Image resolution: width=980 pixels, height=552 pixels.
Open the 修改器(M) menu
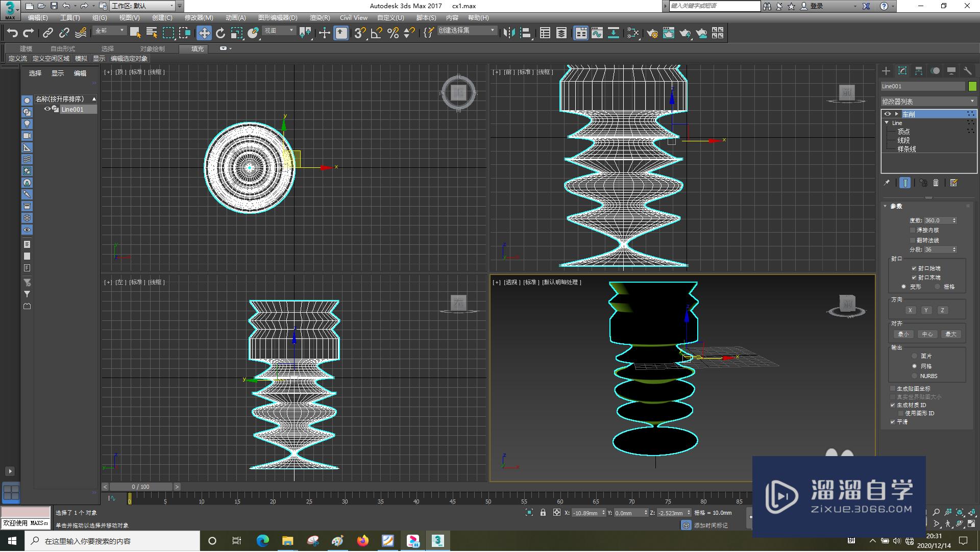click(199, 18)
